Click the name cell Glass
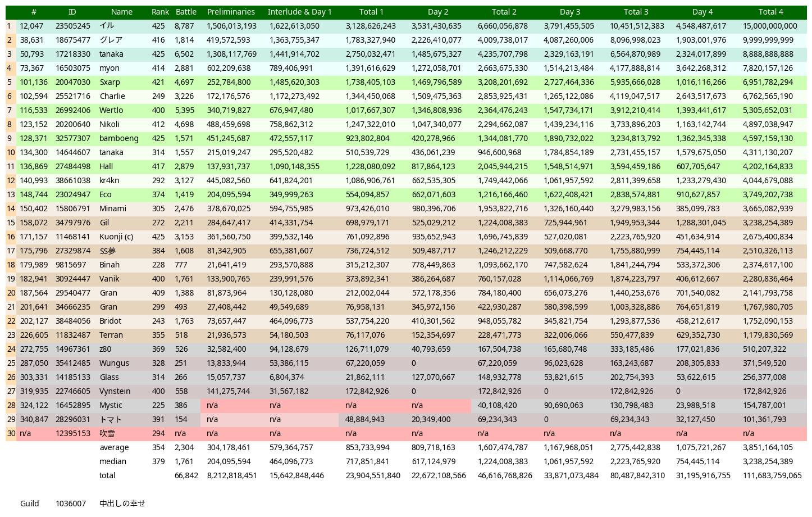Screen dimensions: 812x517 tap(109, 377)
